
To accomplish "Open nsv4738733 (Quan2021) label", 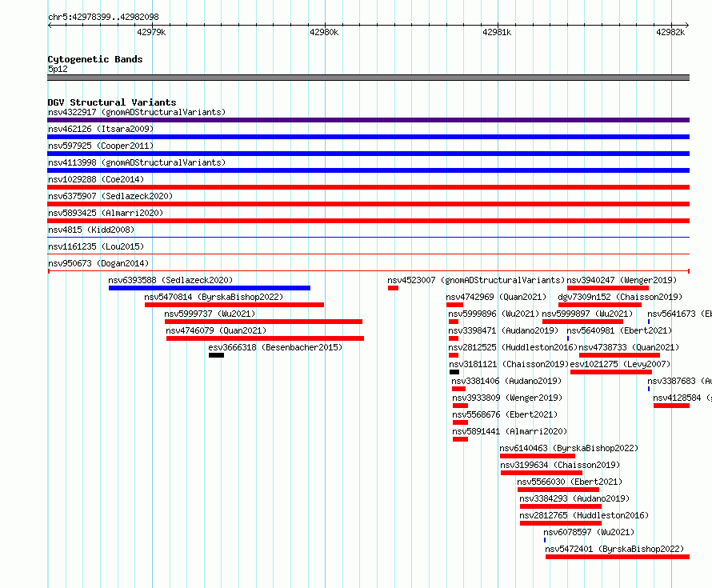I will coord(629,347).
